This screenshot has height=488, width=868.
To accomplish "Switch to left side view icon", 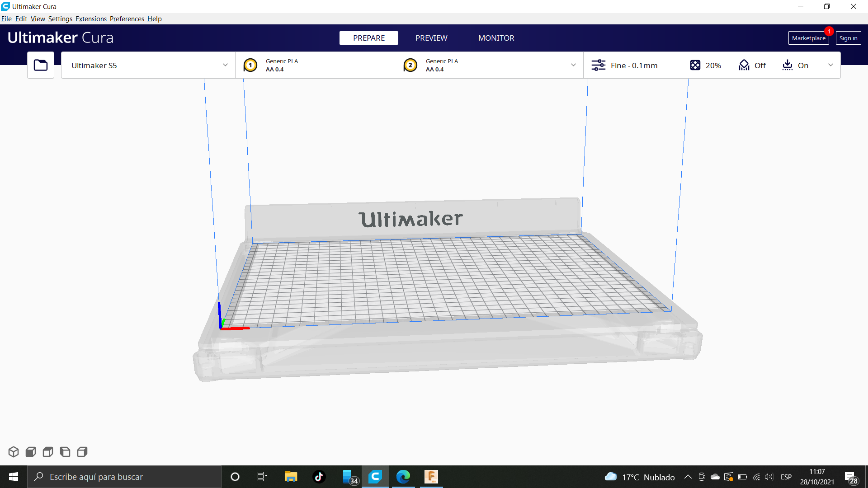I will pos(65,452).
